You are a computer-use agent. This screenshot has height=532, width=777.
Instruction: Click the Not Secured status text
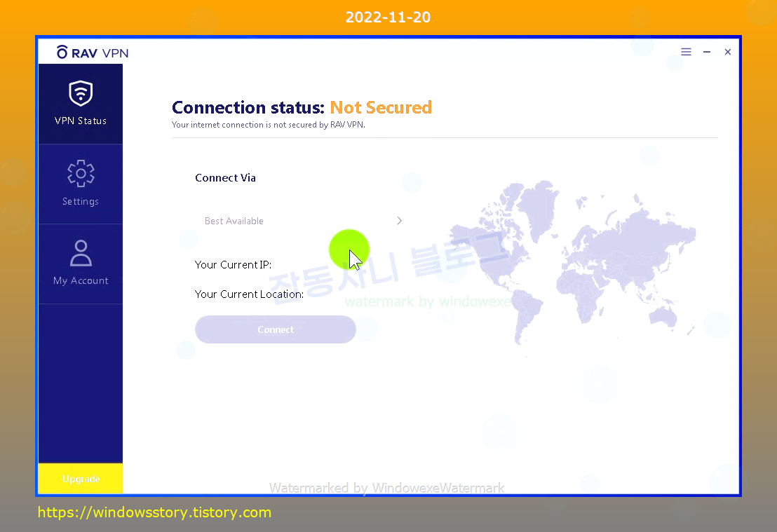coord(381,107)
